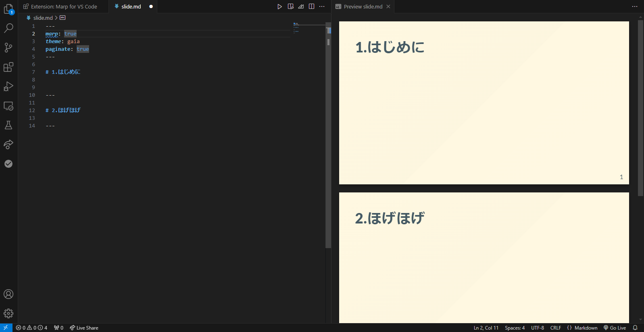Open the Accounts menu
644x332 pixels.
coord(8,294)
